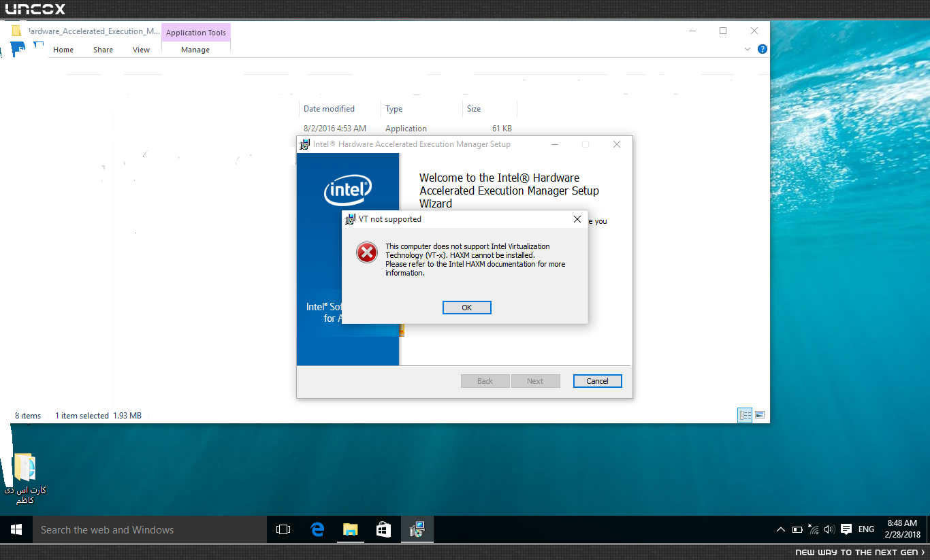930x560 pixels.
Task: Minimize the Intel HAXM Setup window
Action: [554, 144]
